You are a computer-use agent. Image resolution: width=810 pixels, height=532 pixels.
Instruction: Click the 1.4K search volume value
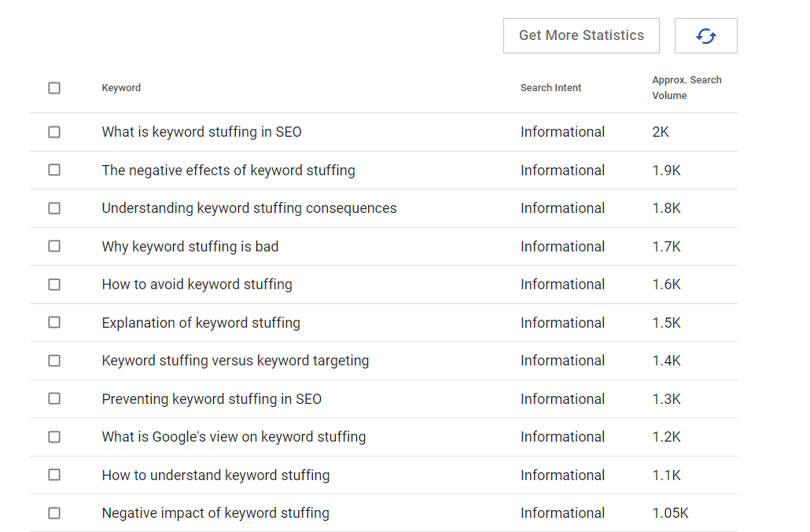click(x=666, y=361)
